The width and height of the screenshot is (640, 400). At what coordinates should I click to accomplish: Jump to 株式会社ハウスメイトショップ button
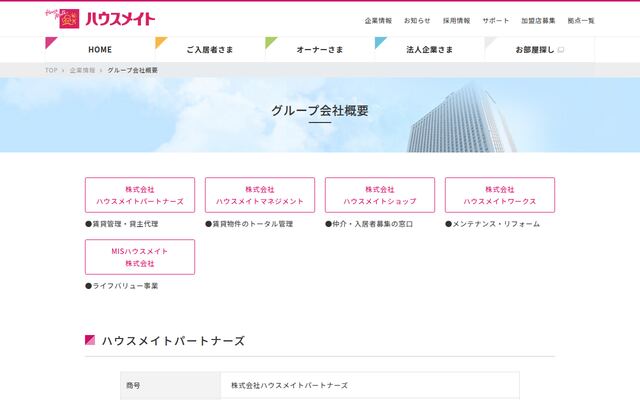pyautogui.click(x=380, y=195)
